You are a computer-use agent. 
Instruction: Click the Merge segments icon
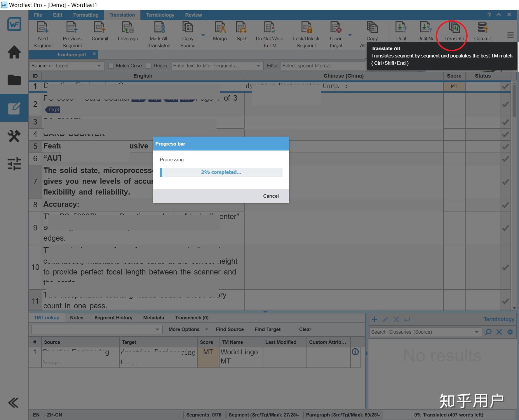click(220, 27)
